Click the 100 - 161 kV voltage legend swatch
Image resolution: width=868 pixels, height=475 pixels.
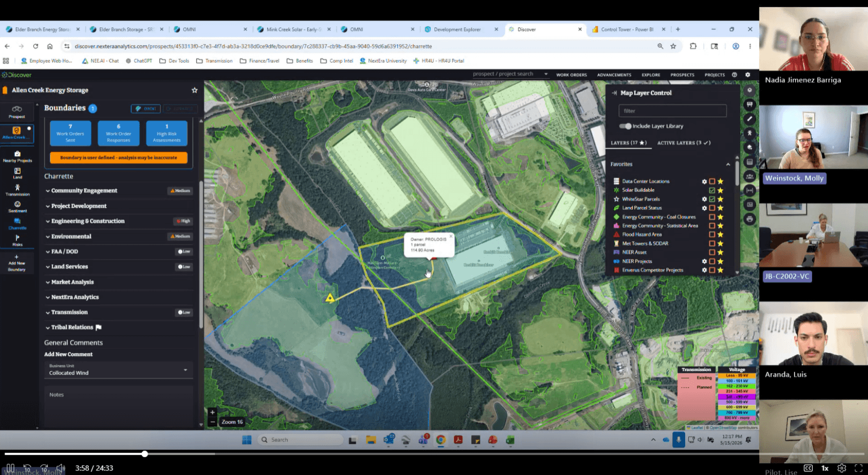point(737,381)
